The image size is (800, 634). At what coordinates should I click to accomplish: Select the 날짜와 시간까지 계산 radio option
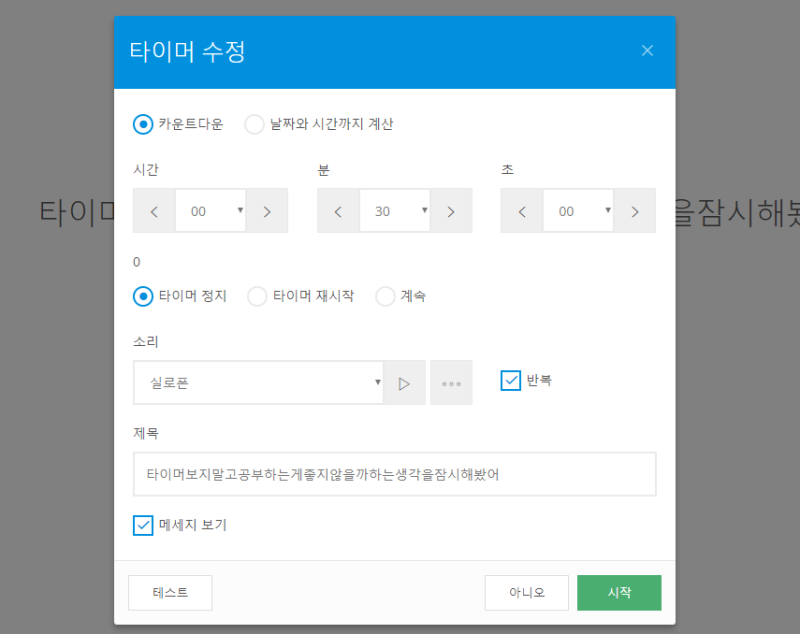254,124
